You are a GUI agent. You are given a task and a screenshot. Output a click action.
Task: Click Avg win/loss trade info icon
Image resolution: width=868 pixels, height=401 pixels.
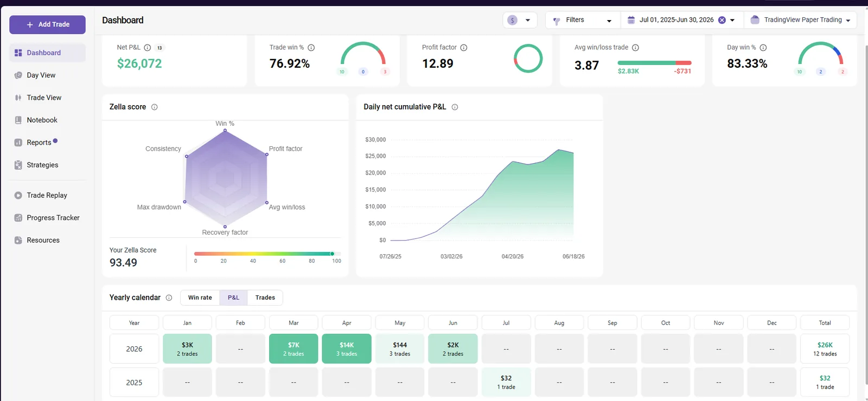tap(635, 48)
